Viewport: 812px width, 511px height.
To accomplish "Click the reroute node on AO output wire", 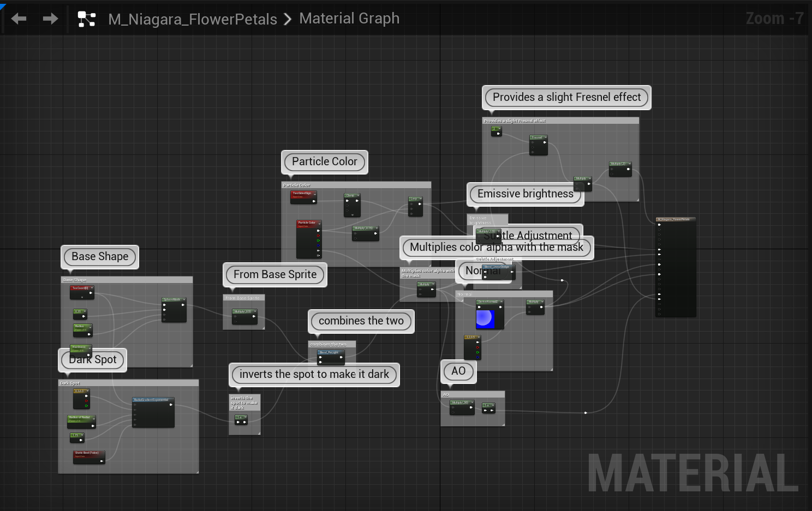I will point(586,413).
